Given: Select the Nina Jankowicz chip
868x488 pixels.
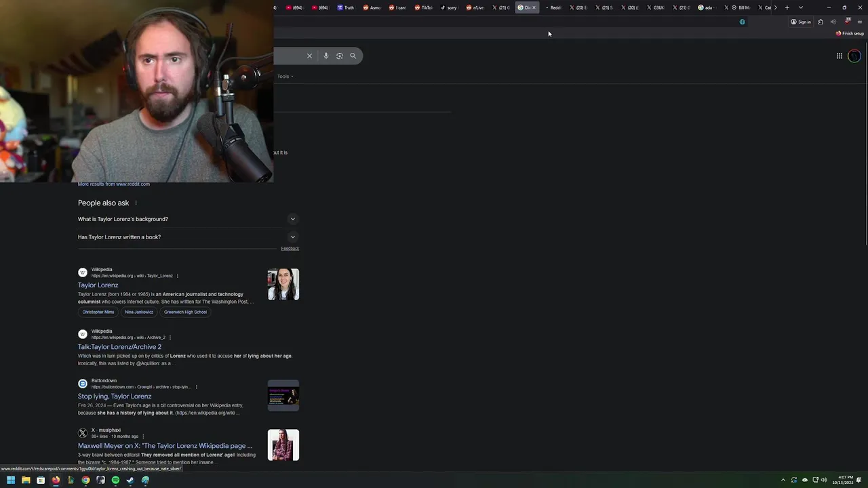Looking at the screenshot, I should [139, 312].
